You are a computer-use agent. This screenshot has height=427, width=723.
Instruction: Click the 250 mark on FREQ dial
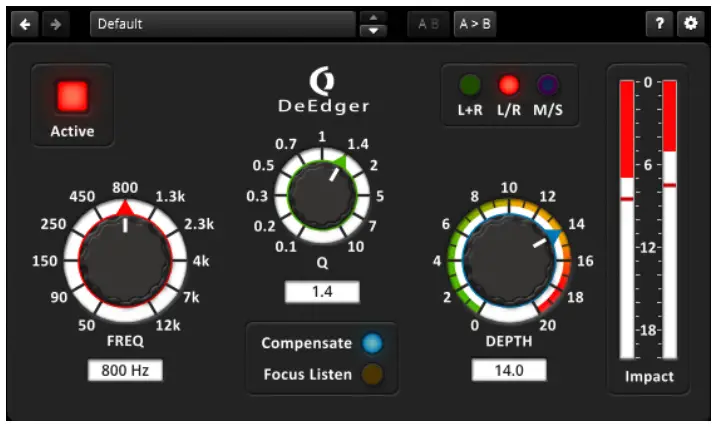point(53,224)
